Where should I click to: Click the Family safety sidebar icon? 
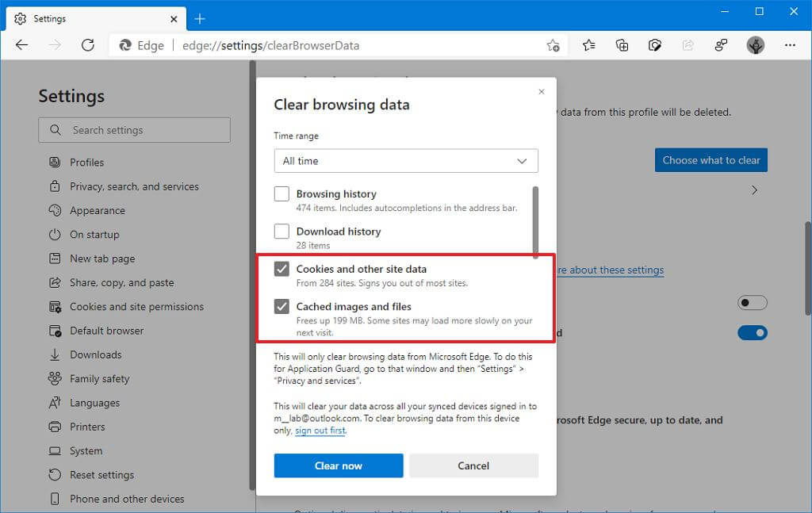pyautogui.click(x=55, y=378)
